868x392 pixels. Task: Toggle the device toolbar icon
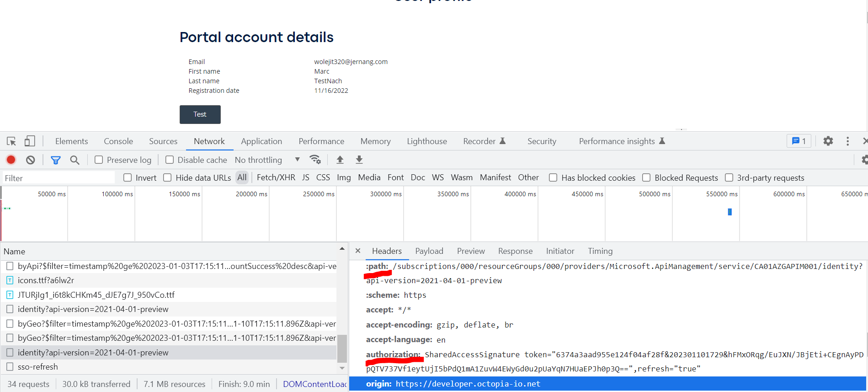pyautogui.click(x=30, y=141)
